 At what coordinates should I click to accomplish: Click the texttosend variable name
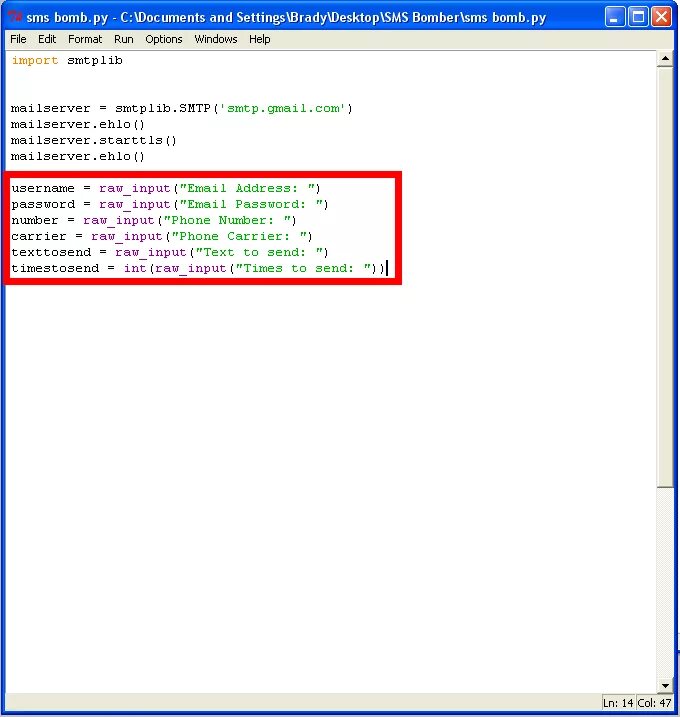51,252
